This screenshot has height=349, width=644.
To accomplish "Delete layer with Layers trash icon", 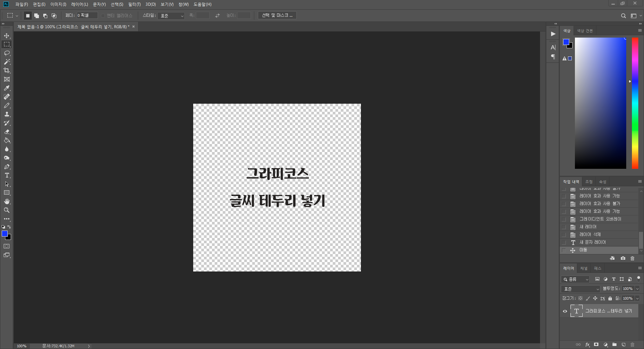I will pos(633,345).
